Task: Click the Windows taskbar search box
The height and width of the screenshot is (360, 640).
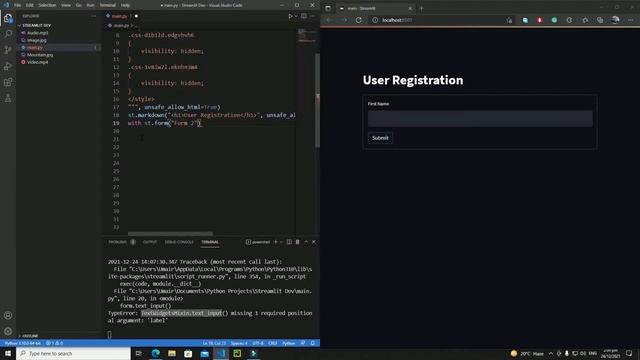Action: 73,353
